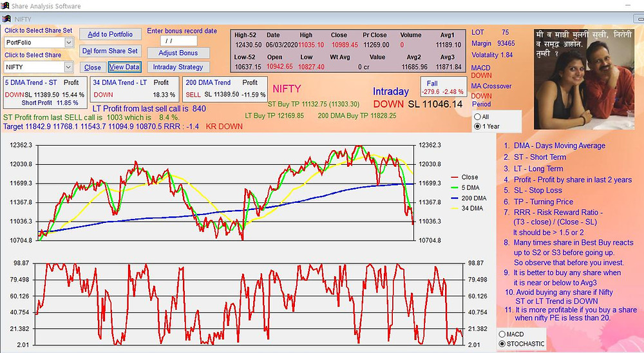Click 200 DMA Buy TP 11828.25 text
The image size is (644, 353).
point(357,115)
